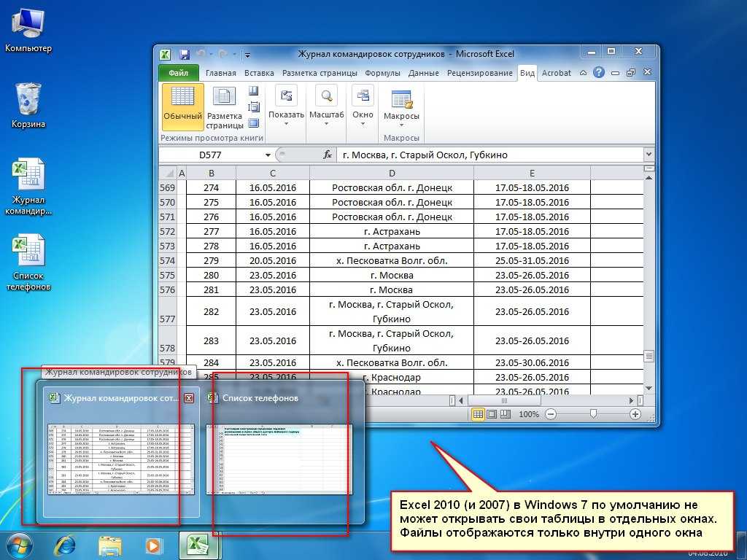Image resolution: width=747 pixels, height=560 pixels.
Task: Click the Excel taskbar button
Action: tap(198, 545)
